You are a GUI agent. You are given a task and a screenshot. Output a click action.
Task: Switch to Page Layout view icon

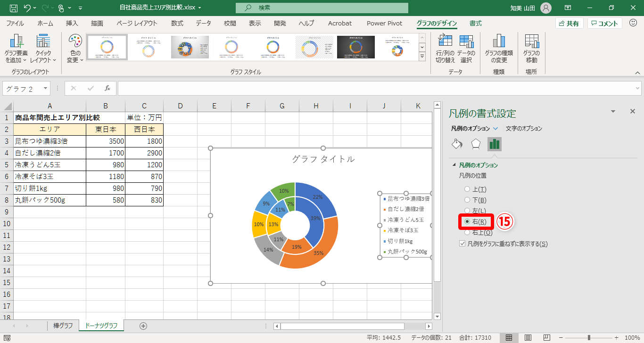[x=528, y=338]
